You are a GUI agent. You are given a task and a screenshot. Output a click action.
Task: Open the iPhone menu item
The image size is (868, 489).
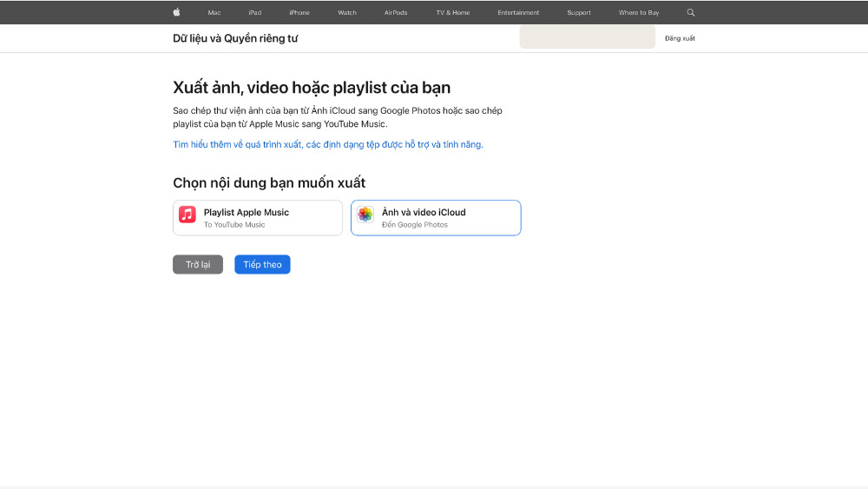pos(299,12)
